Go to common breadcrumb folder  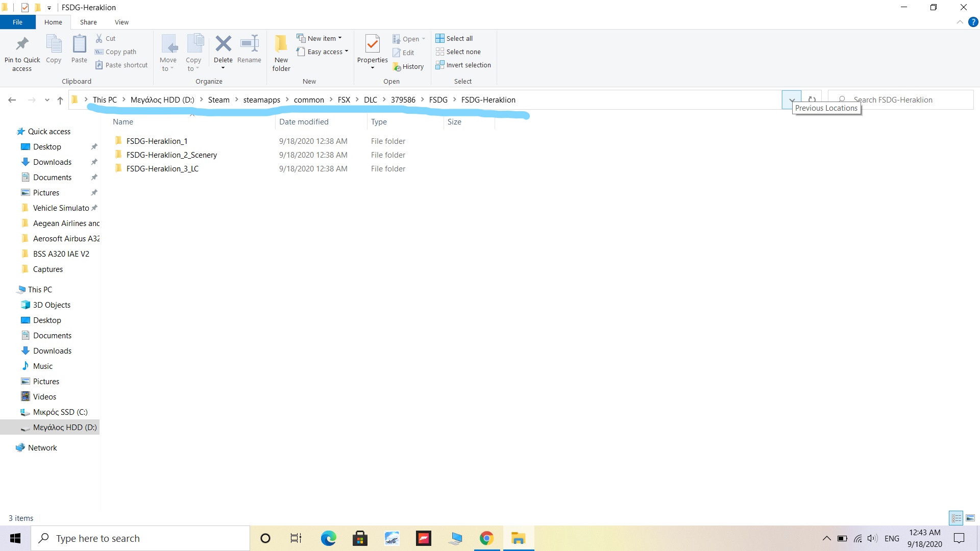(x=309, y=100)
